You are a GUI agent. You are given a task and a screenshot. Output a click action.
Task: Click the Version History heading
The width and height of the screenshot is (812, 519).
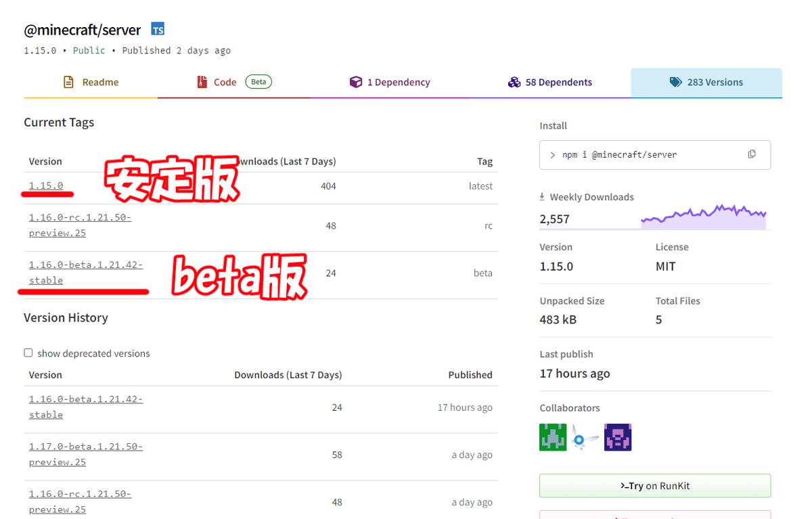coord(66,317)
